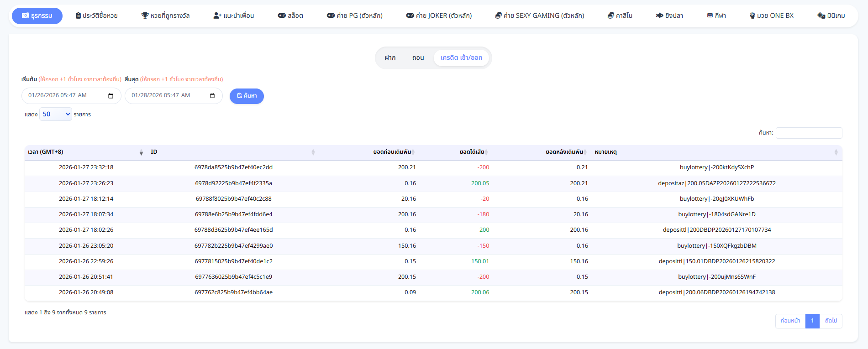Screen dimensions: 868x349
Task: Click the gamepad icon beside Slot
Action: click(x=282, y=16)
